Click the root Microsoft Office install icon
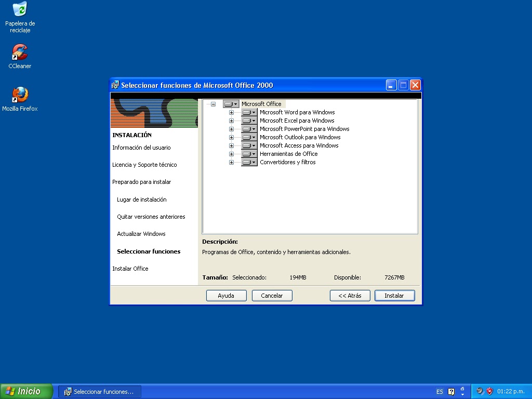The width and height of the screenshot is (532, 399). 229,104
